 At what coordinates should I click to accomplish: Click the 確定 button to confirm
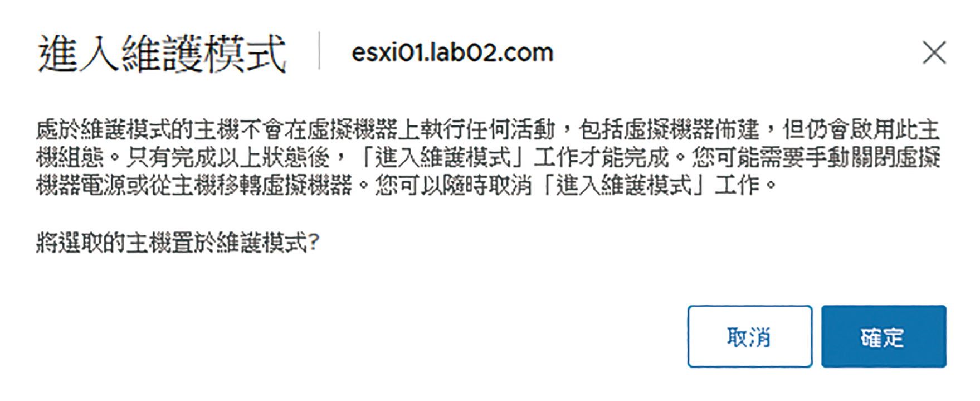coord(884,336)
